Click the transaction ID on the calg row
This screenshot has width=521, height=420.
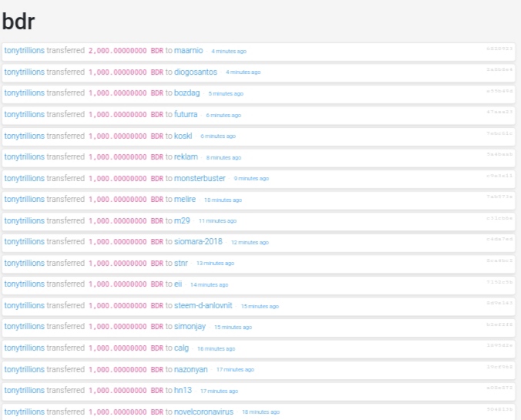coord(499,345)
